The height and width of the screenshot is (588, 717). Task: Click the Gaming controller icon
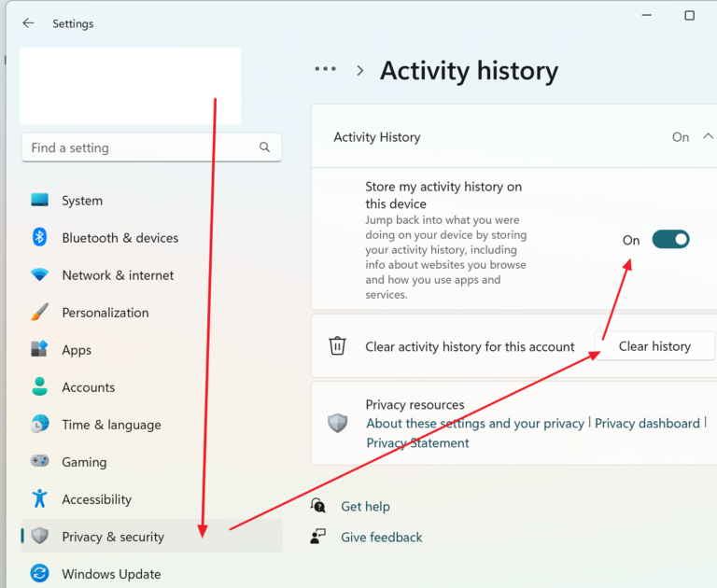click(x=39, y=460)
